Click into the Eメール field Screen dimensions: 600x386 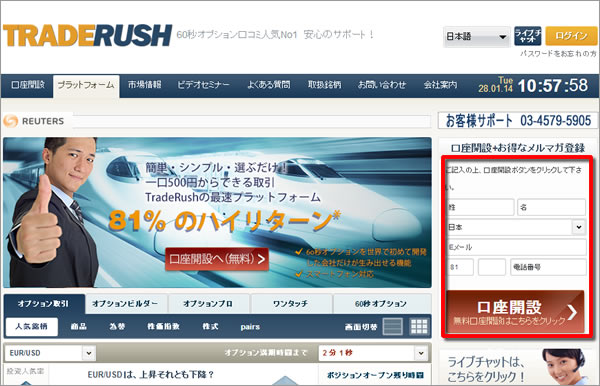coord(517,248)
